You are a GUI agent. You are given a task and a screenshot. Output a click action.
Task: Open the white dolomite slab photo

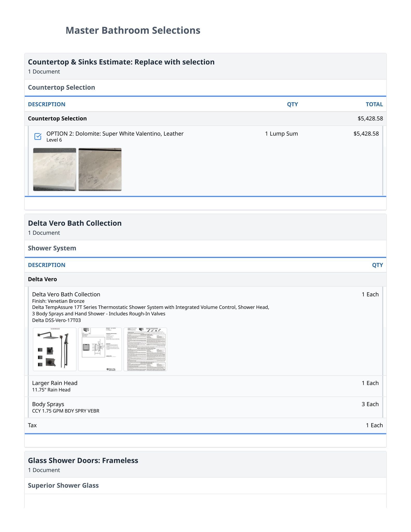pos(55,169)
